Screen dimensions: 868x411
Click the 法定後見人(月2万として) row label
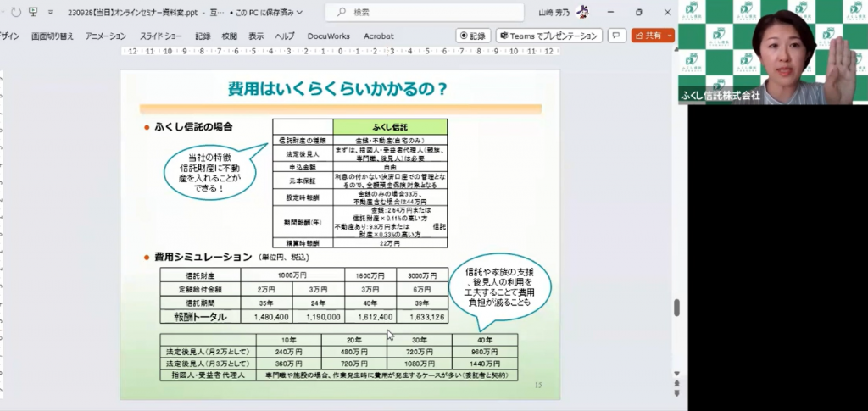[209, 352]
